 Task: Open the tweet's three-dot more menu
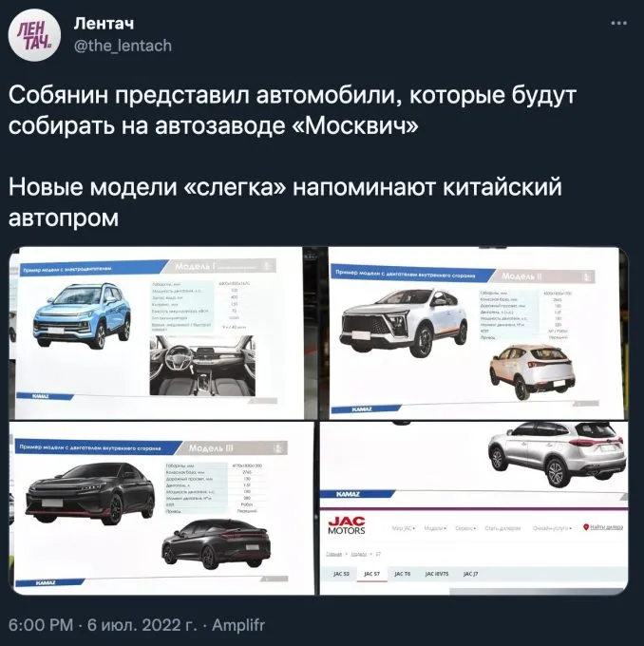(x=619, y=24)
